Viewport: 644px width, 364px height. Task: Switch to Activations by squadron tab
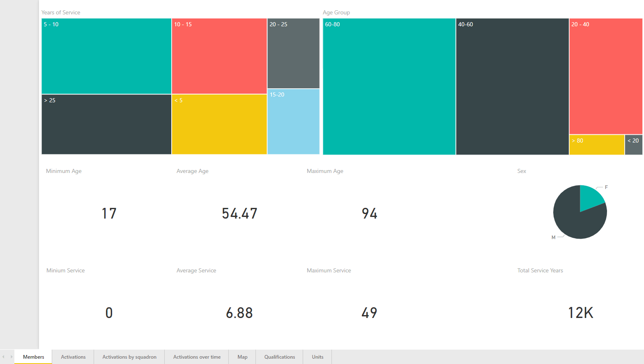pyautogui.click(x=129, y=357)
